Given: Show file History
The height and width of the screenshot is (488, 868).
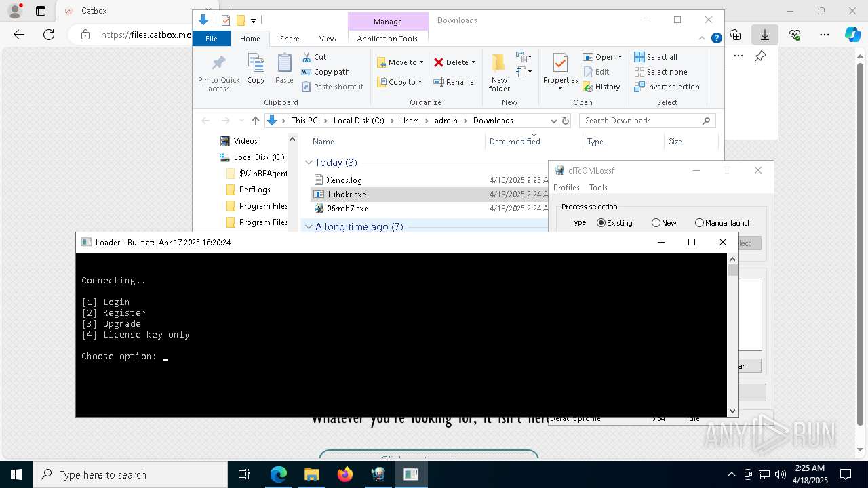Looking at the screenshot, I should pyautogui.click(x=601, y=87).
